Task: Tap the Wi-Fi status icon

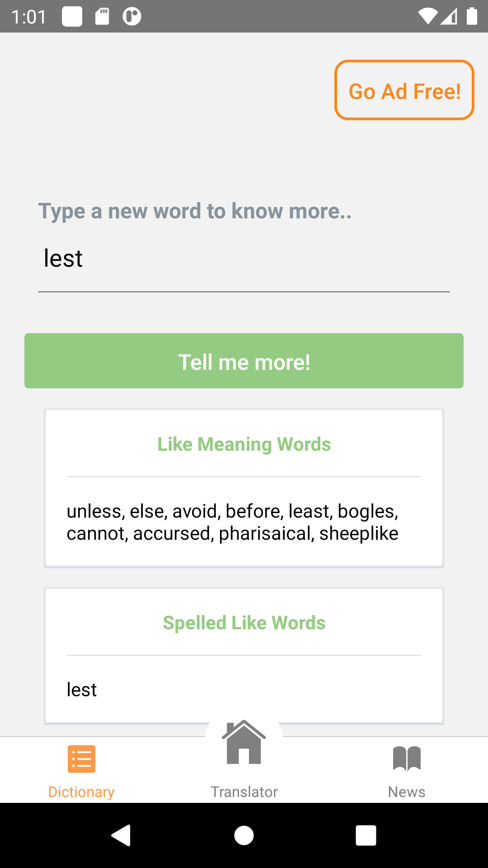Action: (x=427, y=17)
